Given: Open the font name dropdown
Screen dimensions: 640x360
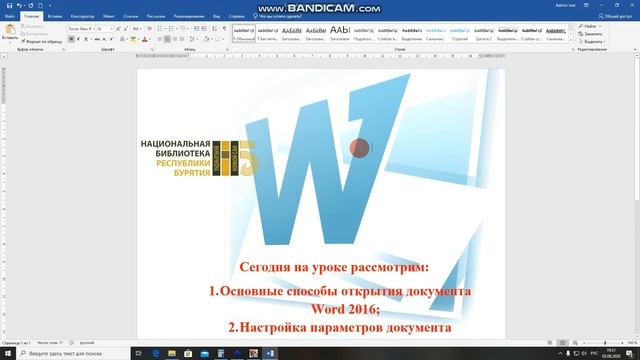Looking at the screenshot, I should pyautogui.click(x=93, y=29).
